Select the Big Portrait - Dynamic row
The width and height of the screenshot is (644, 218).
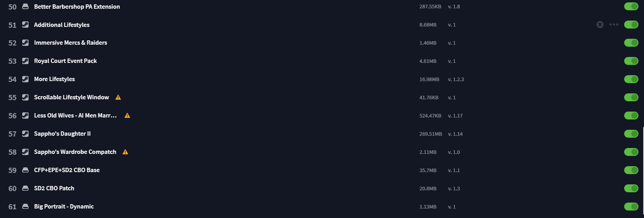point(322,207)
